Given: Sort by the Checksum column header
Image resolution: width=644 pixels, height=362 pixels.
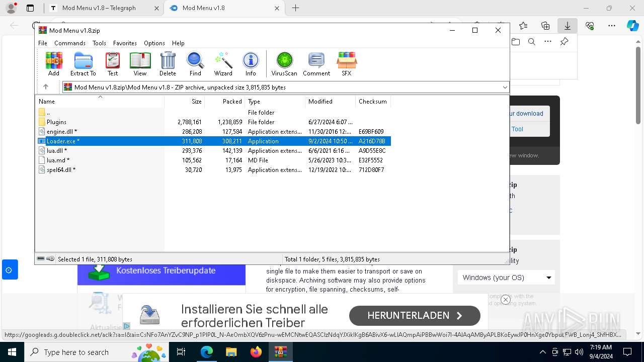Looking at the screenshot, I should (373, 101).
